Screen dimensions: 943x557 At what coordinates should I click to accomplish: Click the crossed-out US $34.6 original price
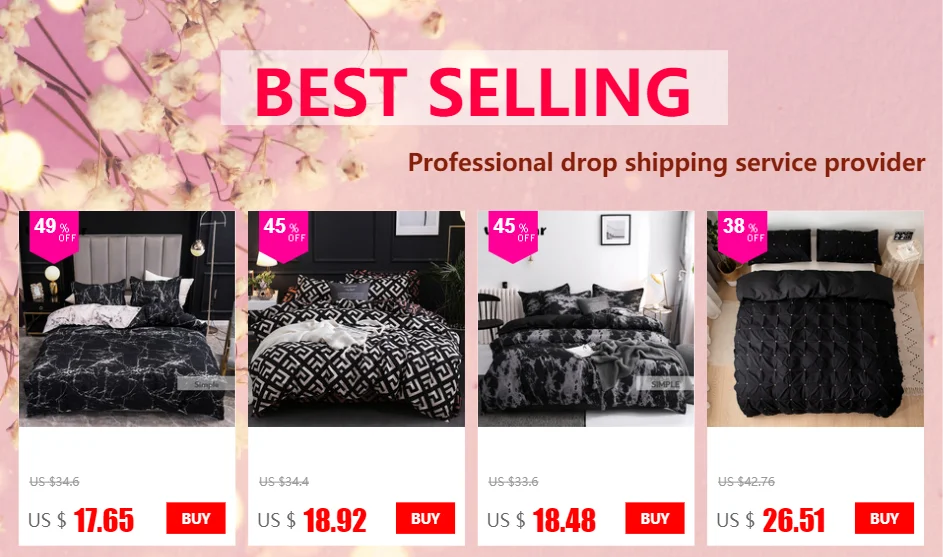click(54, 482)
